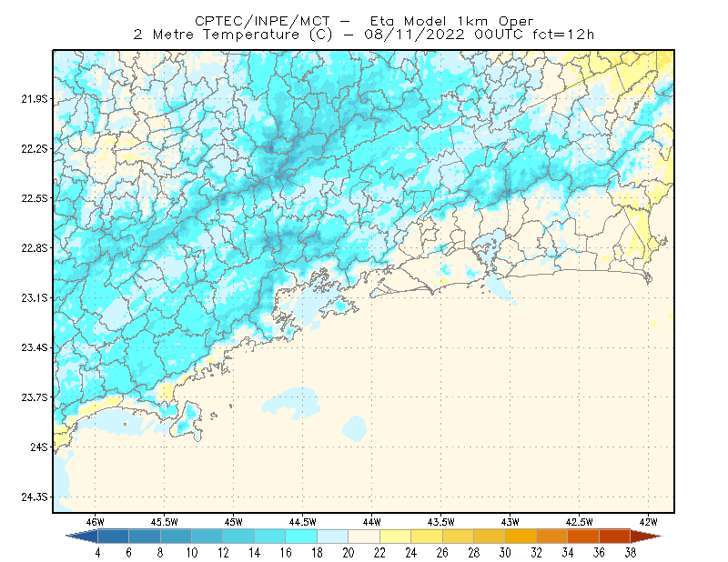
Task: Select the 18–20 degree pale blue swatch
Action: coord(332,537)
